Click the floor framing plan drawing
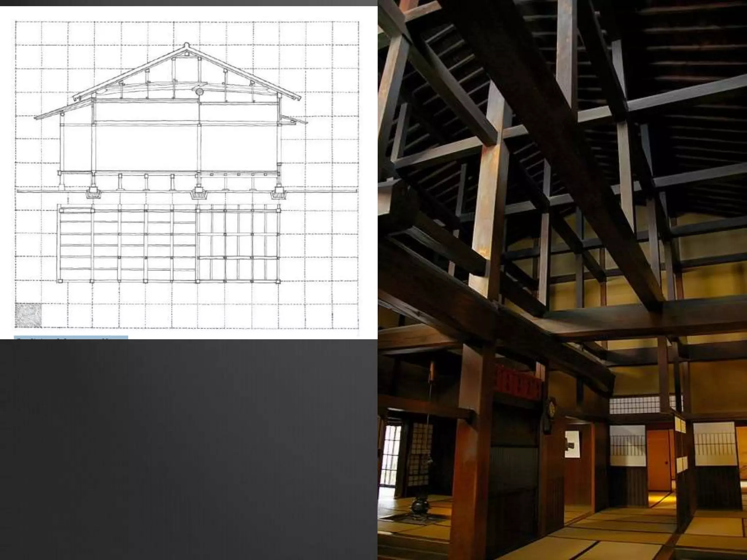The image size is (747, 560). click(x=169, y=244)
